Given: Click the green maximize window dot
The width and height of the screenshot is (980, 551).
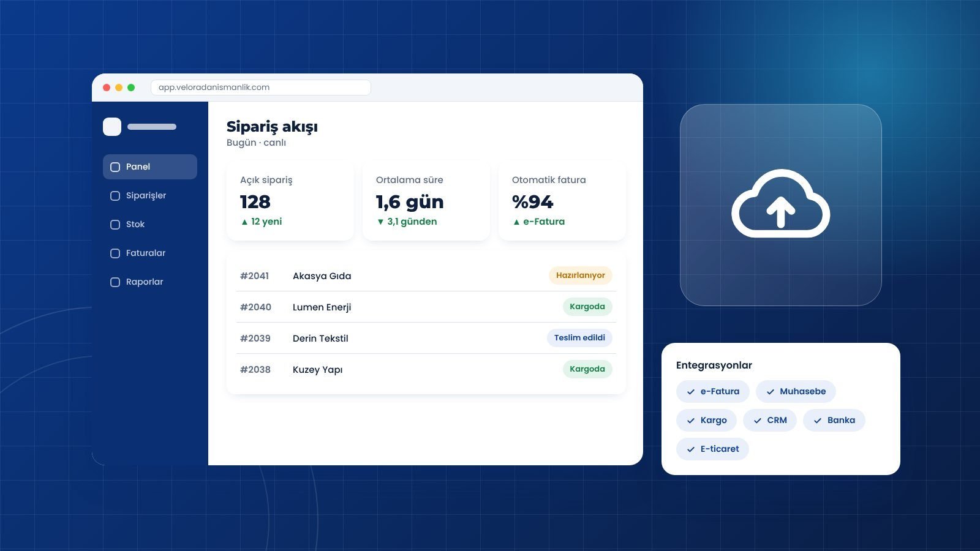Looking at the screenshot, I should coord(131,88).
